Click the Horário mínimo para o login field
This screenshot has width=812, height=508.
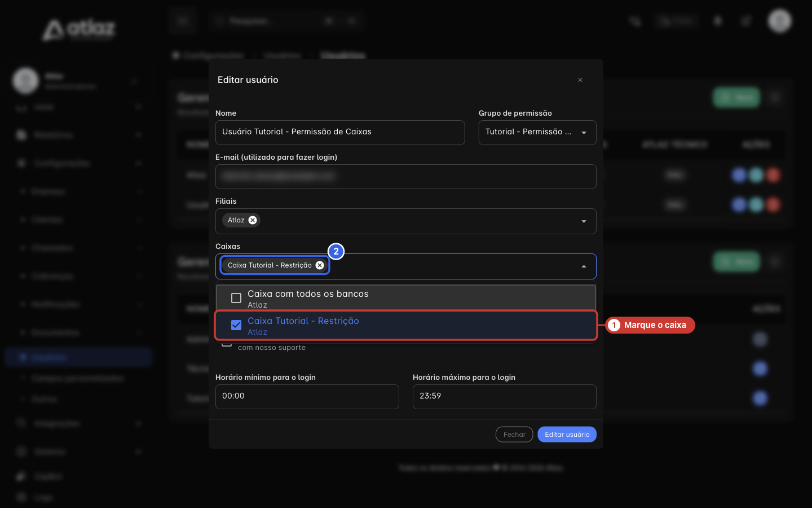307,397
